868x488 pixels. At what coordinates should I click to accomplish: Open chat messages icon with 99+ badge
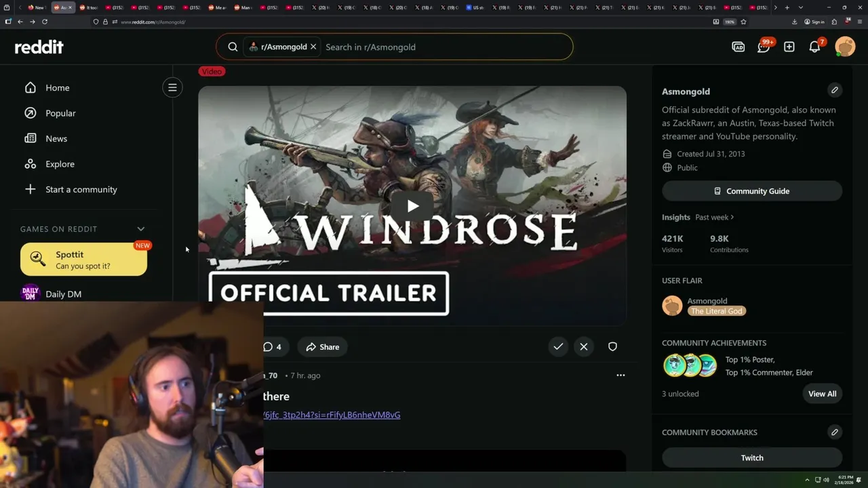(764, 47)
